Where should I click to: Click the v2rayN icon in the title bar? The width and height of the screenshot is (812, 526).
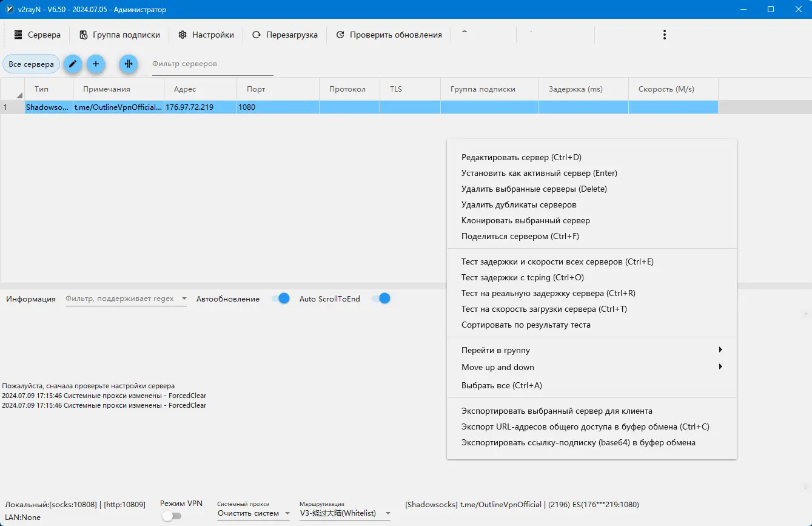8,9
